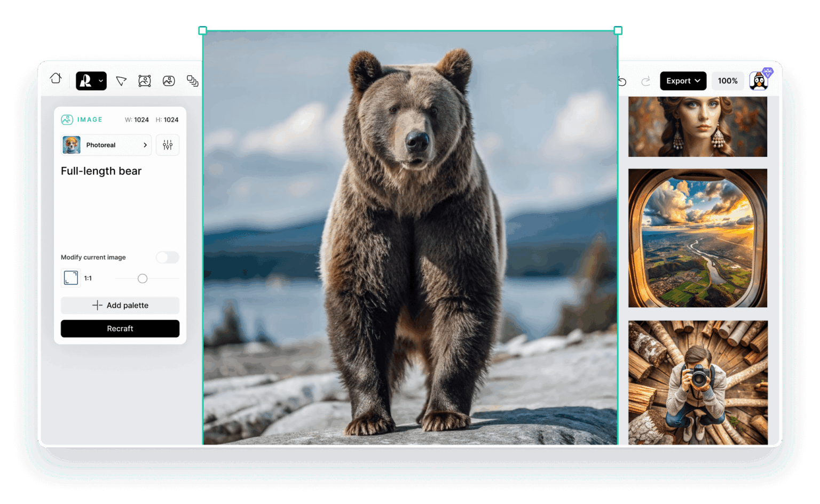Open the Photoreal style selector
820x504 pixels.
[x=107, y=145]
